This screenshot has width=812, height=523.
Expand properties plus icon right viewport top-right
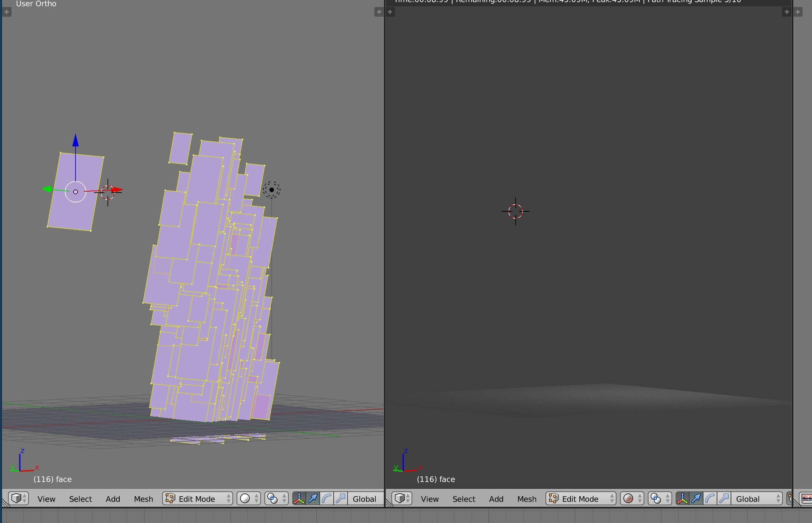pyautogui.click(x=787, y=12)
